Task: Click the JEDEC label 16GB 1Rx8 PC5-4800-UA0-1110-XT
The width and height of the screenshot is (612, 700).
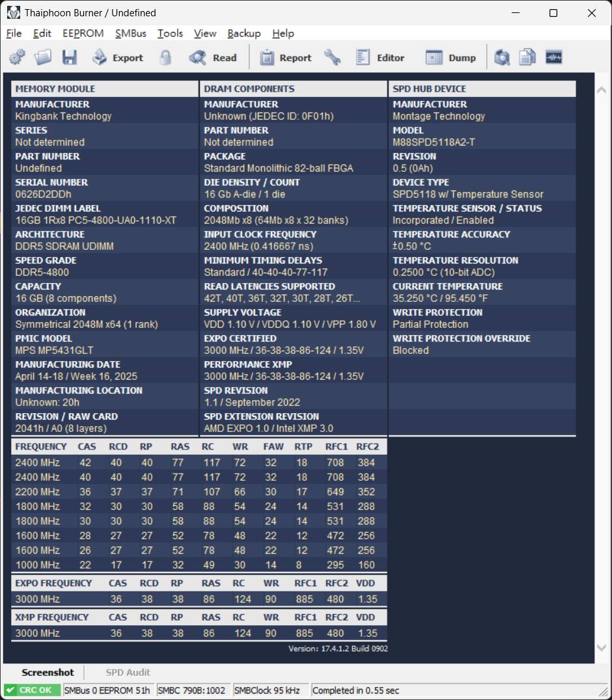Action: coord(96,220)
